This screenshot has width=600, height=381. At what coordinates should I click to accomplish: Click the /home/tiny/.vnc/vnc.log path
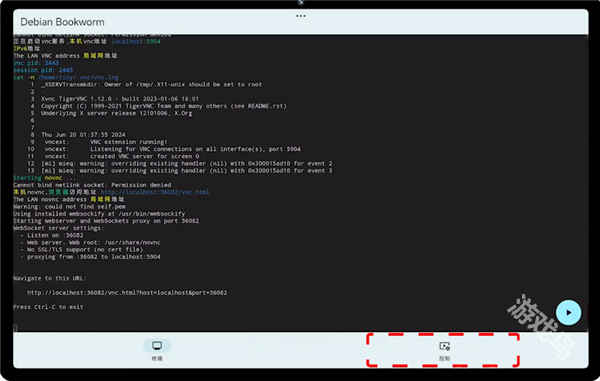point(78,77)
